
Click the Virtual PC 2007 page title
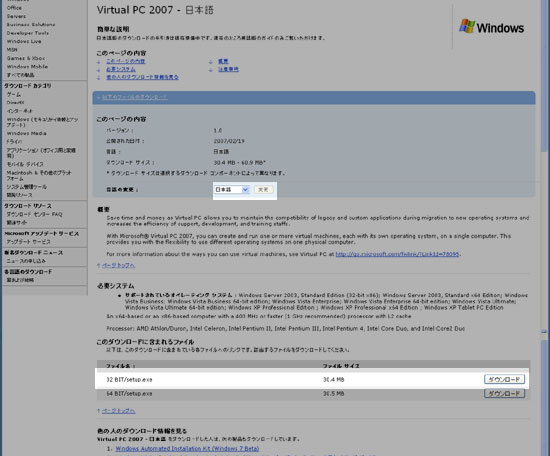click(155, 10)
